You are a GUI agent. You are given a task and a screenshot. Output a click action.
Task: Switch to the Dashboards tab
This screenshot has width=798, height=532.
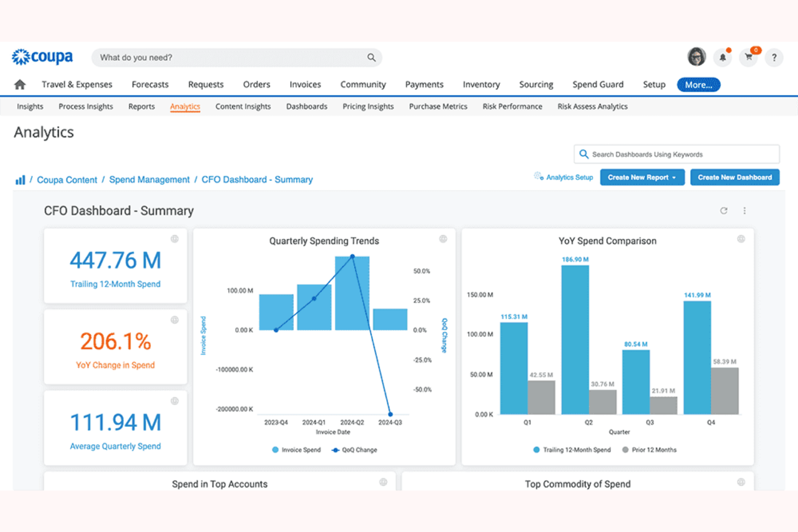306,106
